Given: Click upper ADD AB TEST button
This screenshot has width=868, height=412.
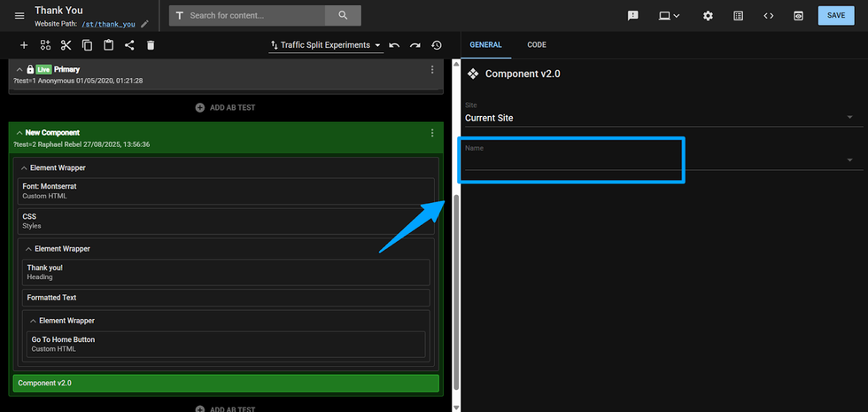Looking at the screenshot, I should (225, 107).
